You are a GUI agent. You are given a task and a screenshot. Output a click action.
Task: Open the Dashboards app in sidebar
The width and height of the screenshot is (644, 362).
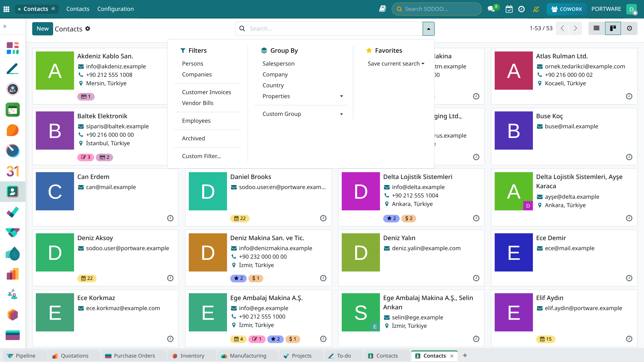(x=13, y=48)
